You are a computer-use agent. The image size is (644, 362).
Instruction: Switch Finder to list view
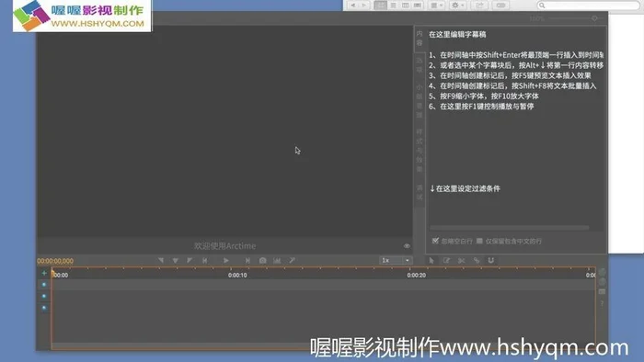pos(393,5)
